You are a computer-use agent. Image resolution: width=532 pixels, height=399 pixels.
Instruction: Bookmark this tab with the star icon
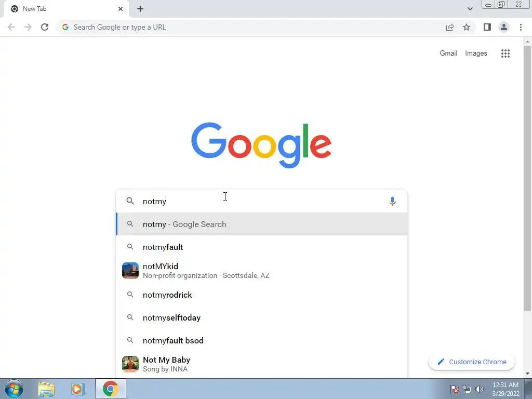(467, 27)
